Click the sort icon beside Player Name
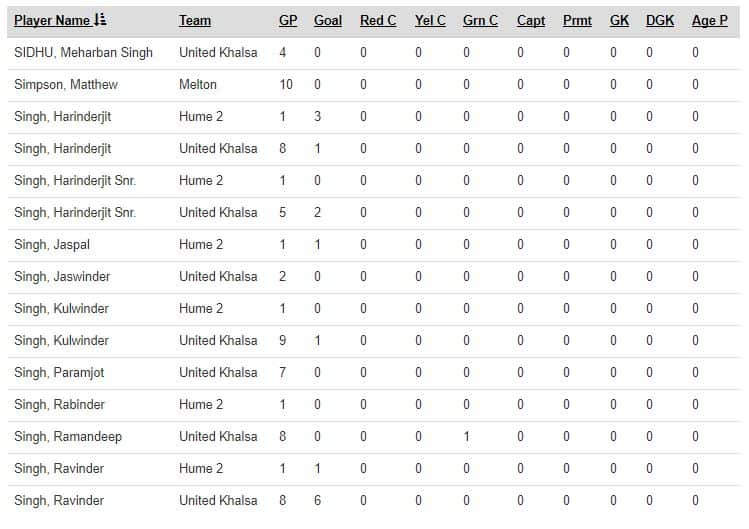The height and width of the screenshot is (529, 749). [x=100, y=20]
